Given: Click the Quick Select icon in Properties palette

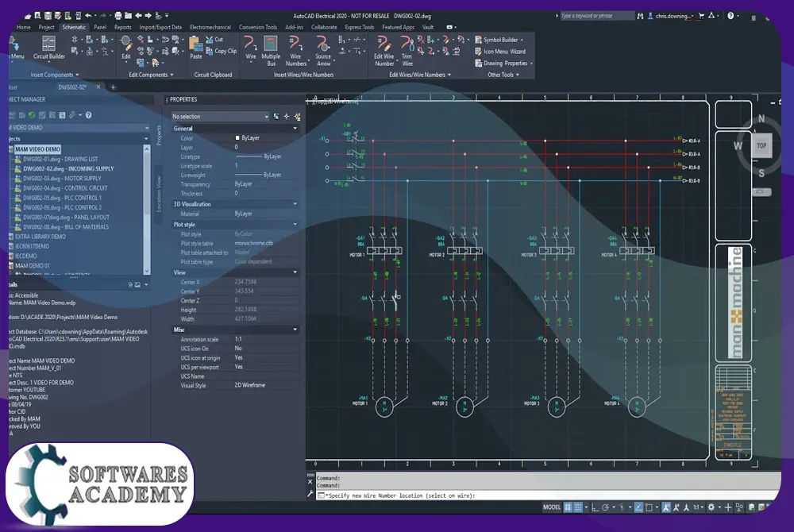Looking at the screenshot, I should tap(297, 117).
